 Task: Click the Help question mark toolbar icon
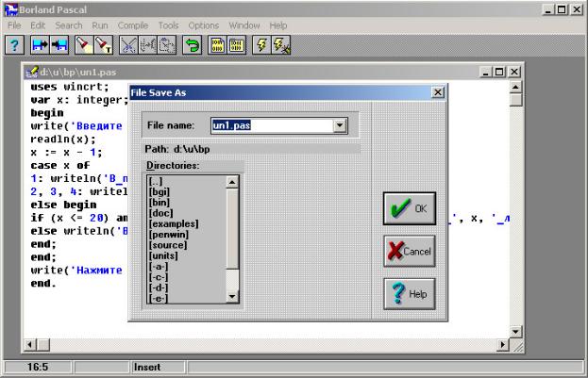(14, 45)
